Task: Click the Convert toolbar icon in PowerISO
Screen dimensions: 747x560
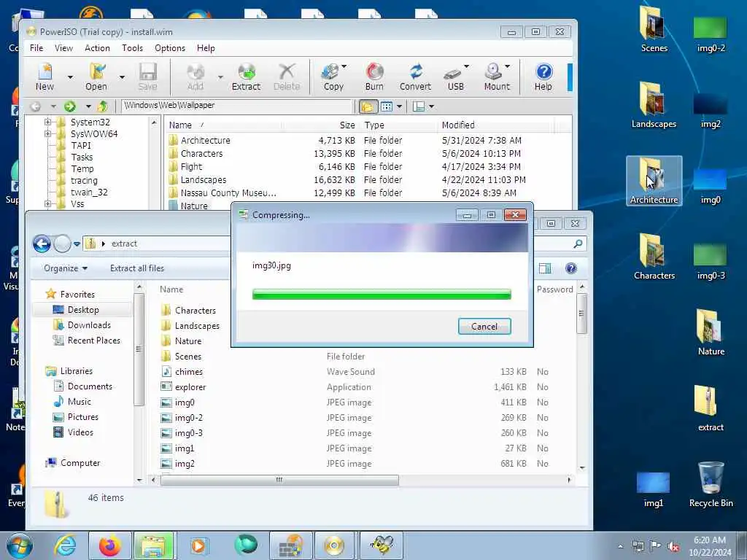Action: (415, 76)
